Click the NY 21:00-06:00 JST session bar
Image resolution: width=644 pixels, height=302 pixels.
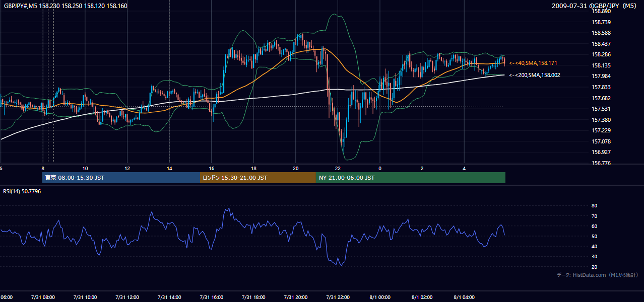(x=411, y=178)
